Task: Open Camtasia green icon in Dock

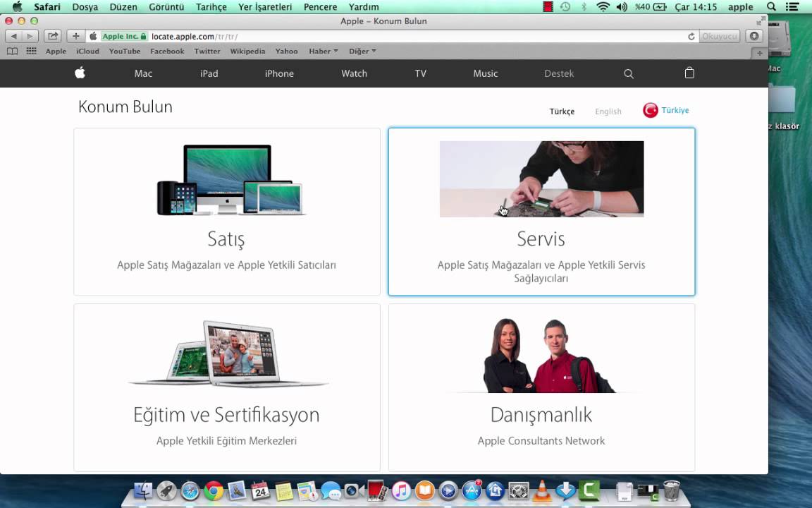Action: pos(589,490)
